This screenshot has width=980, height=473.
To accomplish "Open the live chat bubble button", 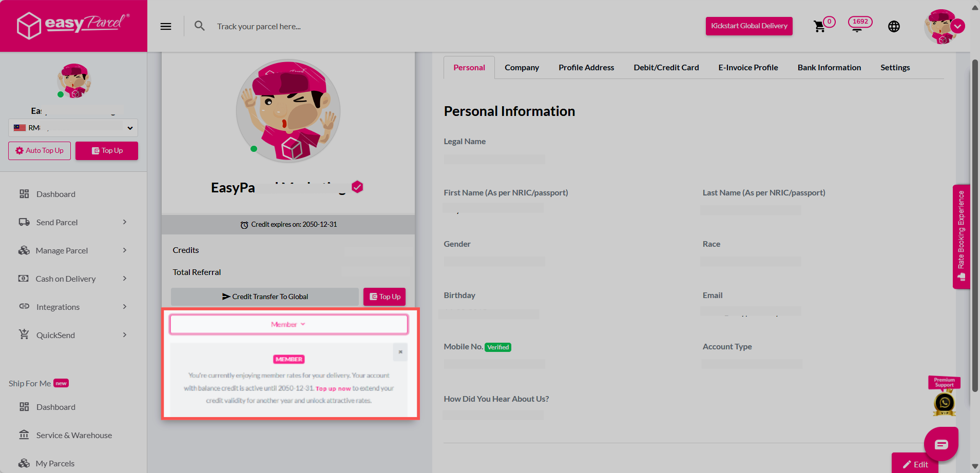I will (x=941, y=444).
